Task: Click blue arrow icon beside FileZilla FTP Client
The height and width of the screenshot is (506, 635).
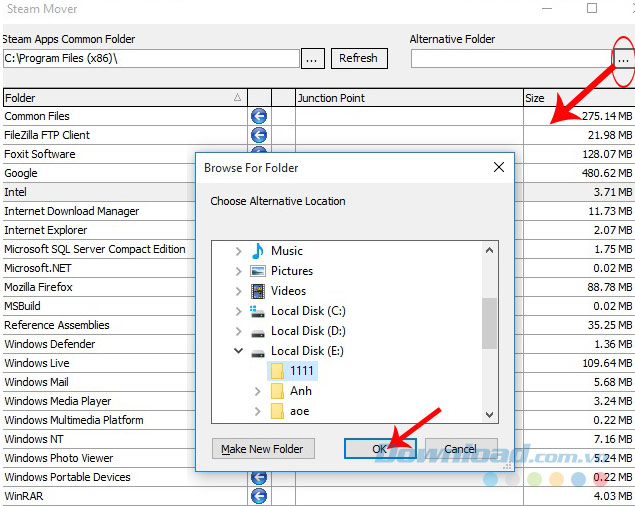Action: [x=258, y=135]
